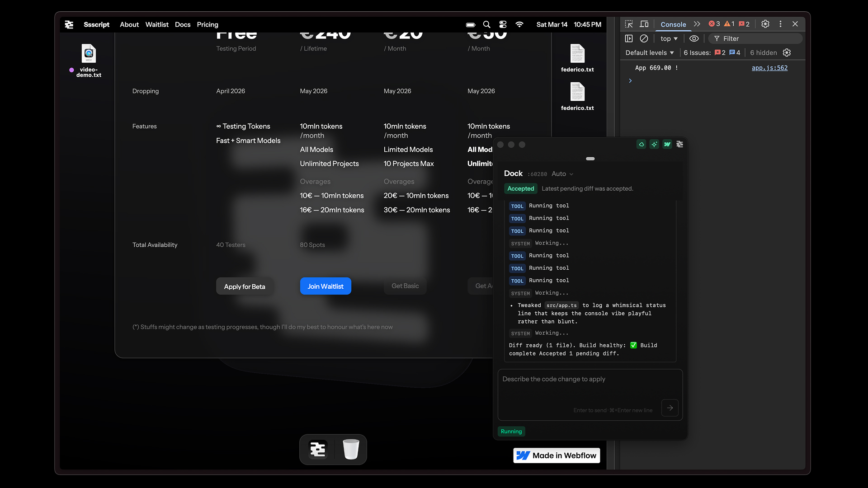Click the send arrow in prompt box
This screenshot has height=488, width=868.
coord(670,408)
